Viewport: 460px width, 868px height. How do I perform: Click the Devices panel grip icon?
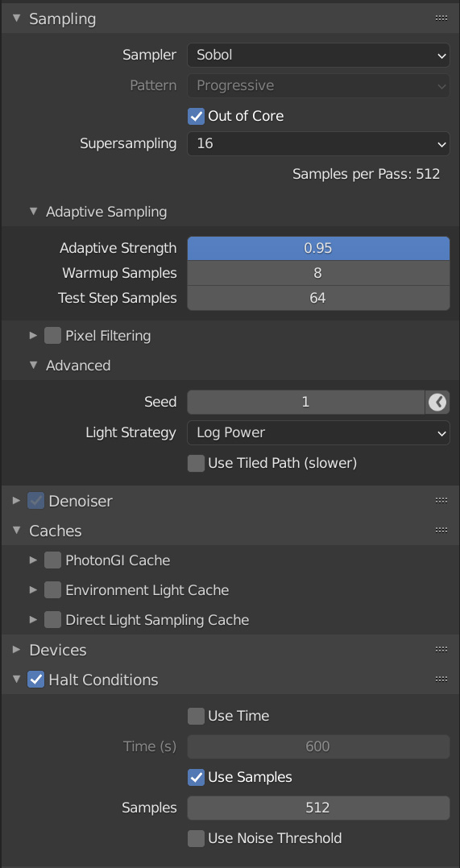tap(441, 649)
